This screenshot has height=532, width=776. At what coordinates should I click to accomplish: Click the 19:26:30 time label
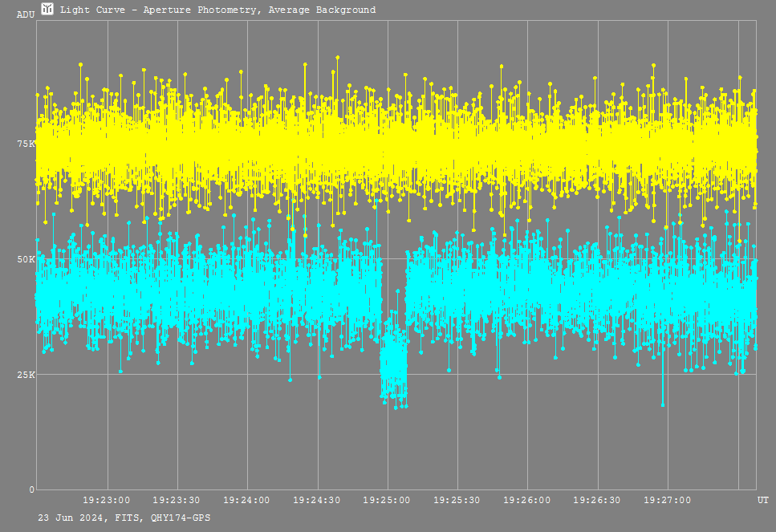597,501
